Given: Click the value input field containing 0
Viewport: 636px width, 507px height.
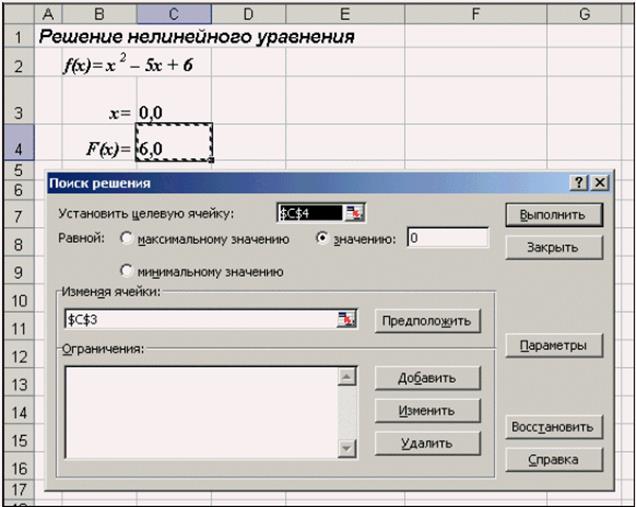Looking at the screenshot, I should coord(447,238).
